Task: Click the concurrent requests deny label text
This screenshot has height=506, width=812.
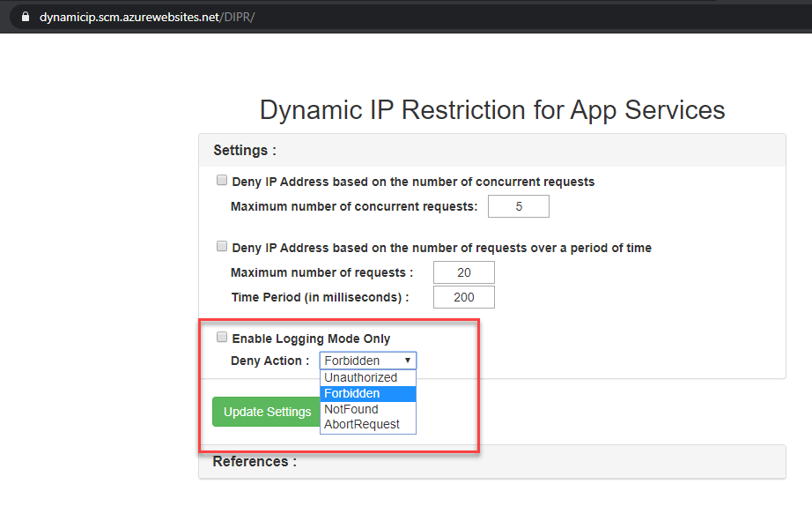Action: pyautogui.click(x=413, y=182)
